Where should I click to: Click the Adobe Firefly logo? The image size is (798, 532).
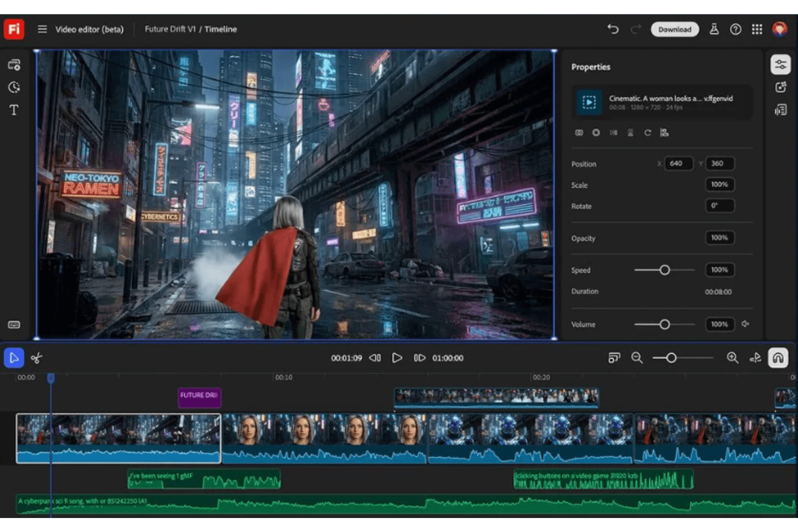[x=14, y=29]
